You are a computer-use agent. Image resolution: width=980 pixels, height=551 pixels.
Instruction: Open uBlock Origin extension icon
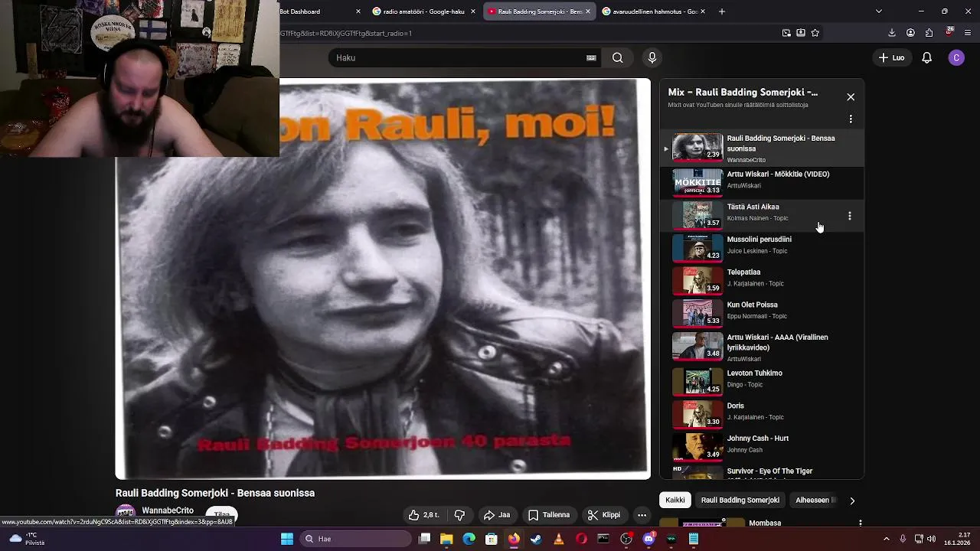pos(949,33)
